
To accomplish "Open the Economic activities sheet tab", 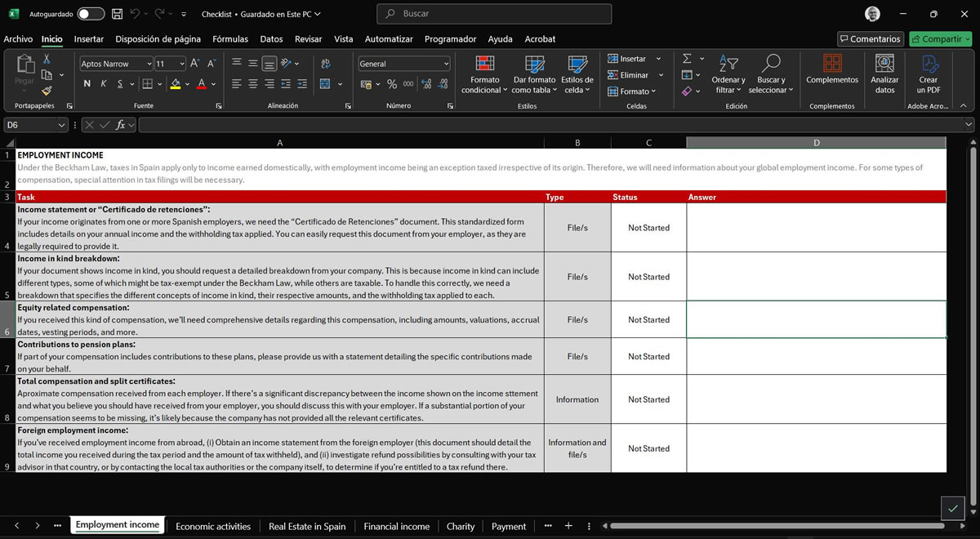I will 213,526.
